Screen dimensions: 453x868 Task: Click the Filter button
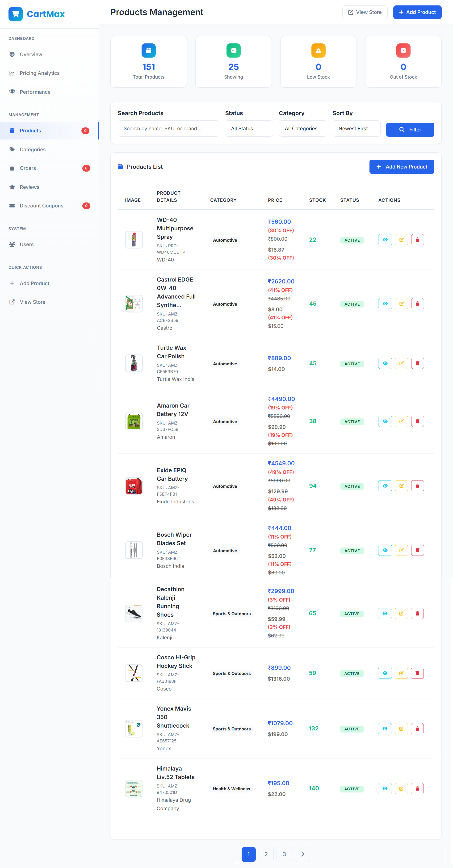[x=410, y=130]
